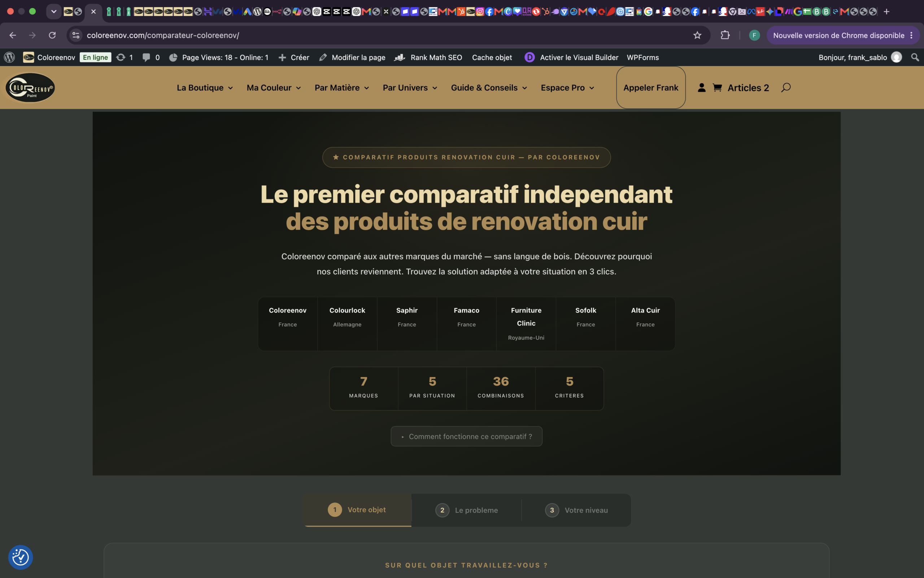Reload the current page

[x=52, y=35]
